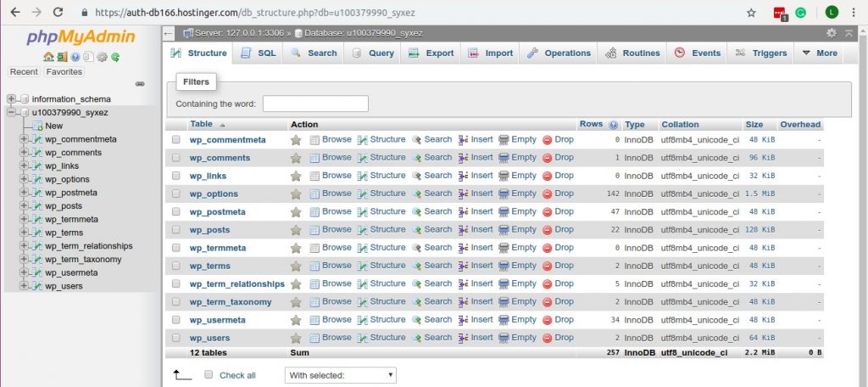868x387 pixels.
Task: Click the Events tab
Action: (697, 53)
